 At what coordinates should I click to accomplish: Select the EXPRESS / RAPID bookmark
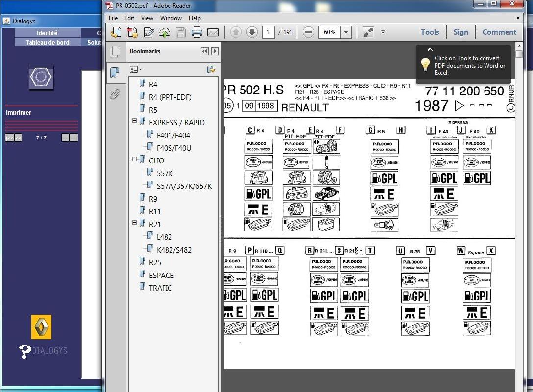[x=177, y=123]
